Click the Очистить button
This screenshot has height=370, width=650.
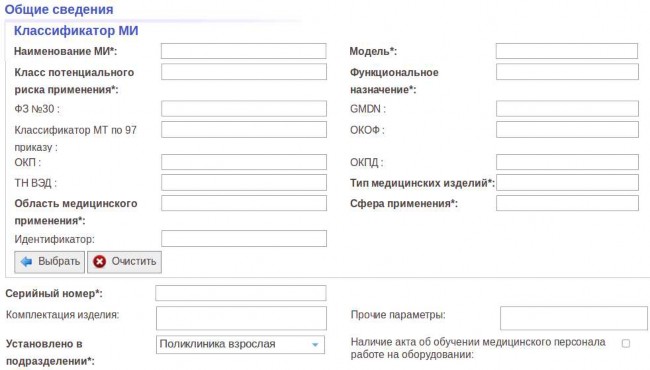[124, 262]
